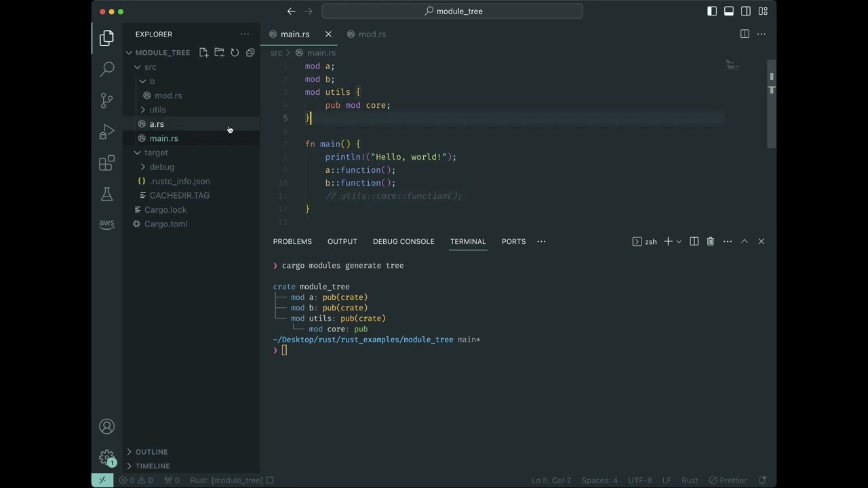
Task: Open the OUTPUT panel tab
Action: 342,241
